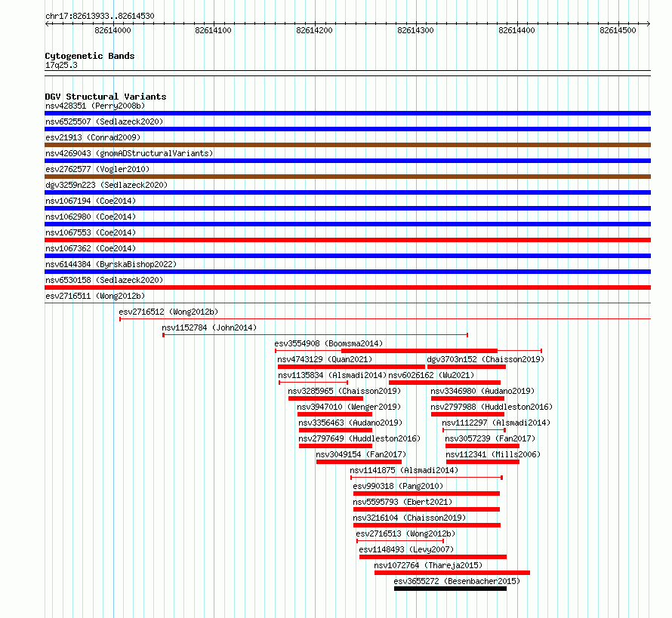Viewport: 672px width, 618px height.
Task: Click the 82614400 ruler position label
Action: pyautogui.click(x=516, y=30)
